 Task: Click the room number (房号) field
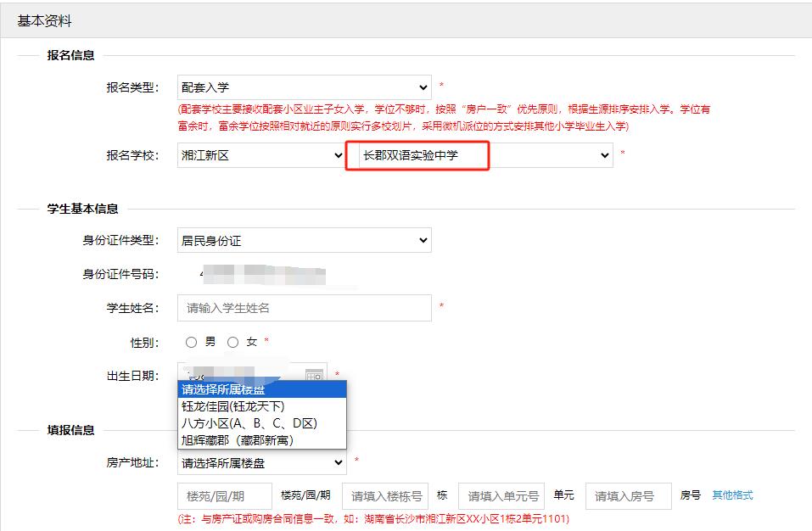[x=628, y=496]
